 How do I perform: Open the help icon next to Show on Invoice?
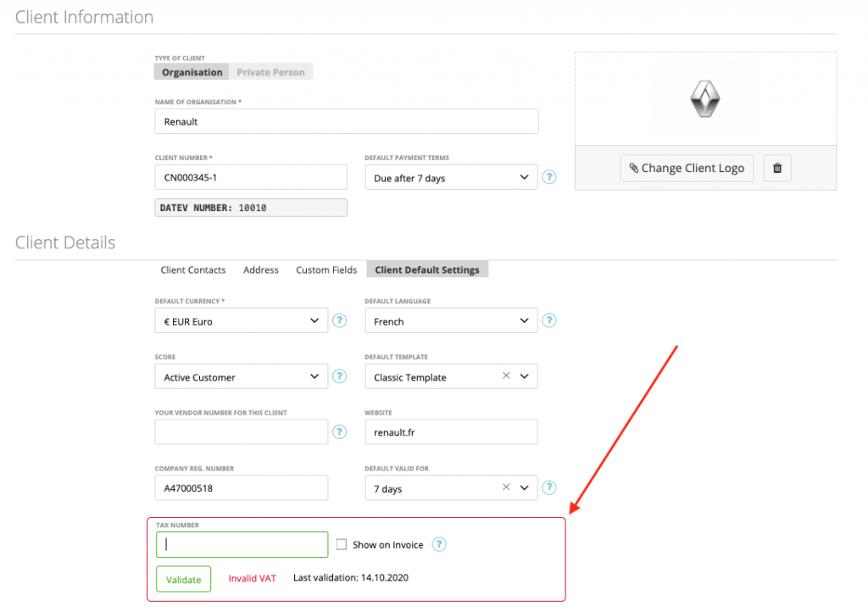click(438, 544)
